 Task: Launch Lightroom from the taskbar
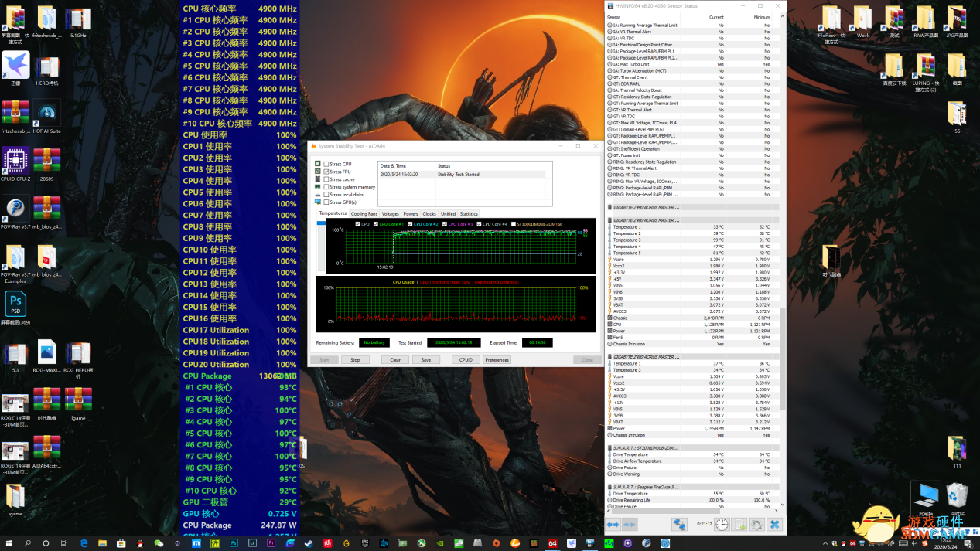[252, 543]
